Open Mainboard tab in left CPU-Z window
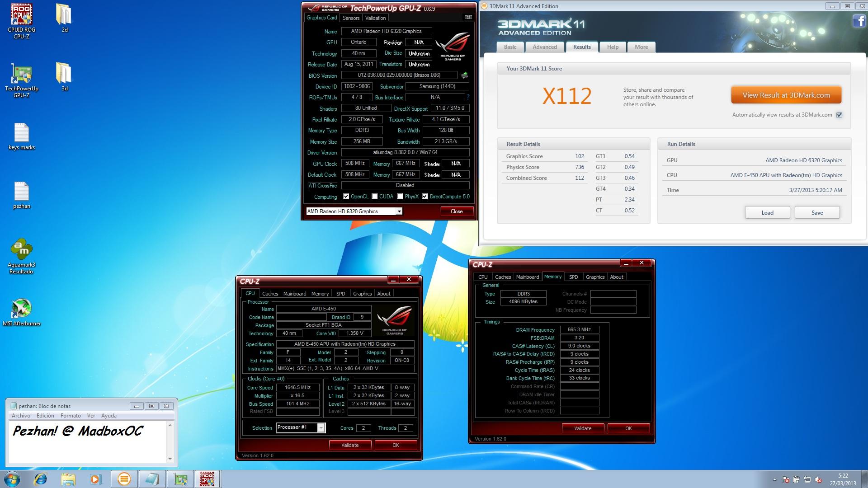868x488 pixels. tap(295, 294)
